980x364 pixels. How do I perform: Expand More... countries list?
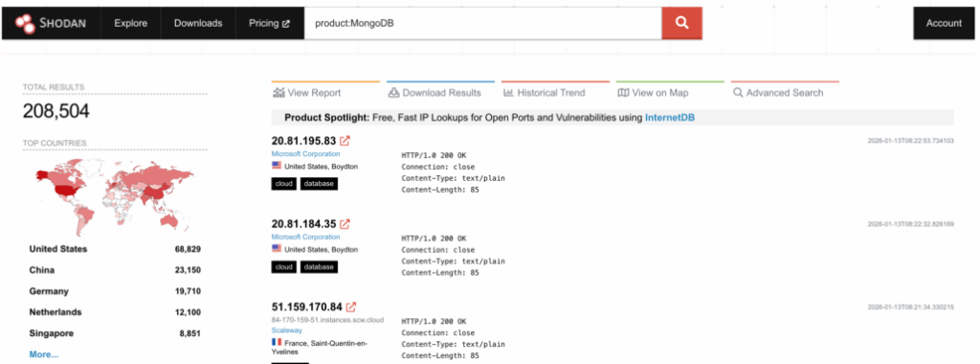click(44, 354)
